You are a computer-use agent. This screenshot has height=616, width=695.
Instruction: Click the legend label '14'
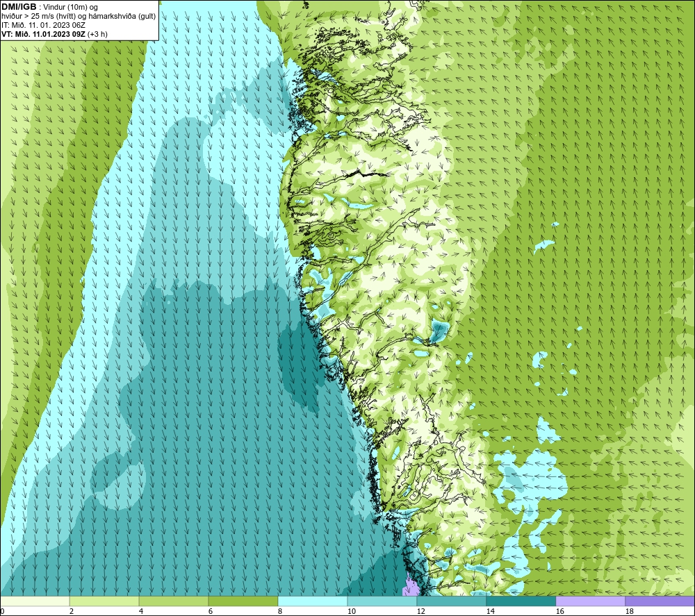click(x=490, y=611)
